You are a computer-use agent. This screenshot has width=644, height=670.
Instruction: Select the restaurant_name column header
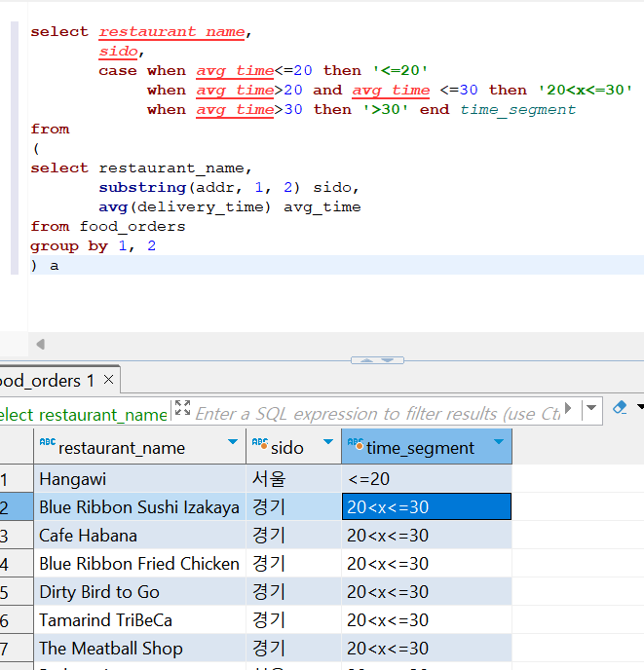click(x=140, y=447)
